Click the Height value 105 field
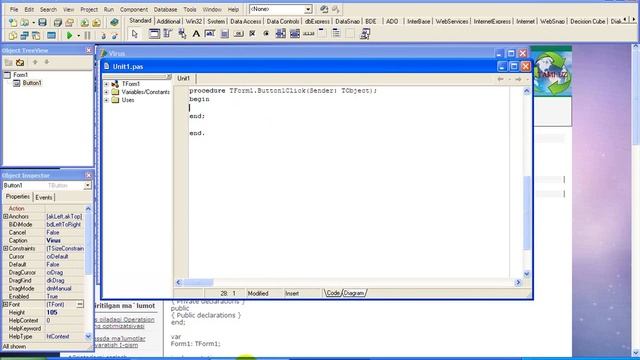The height and width of the screenshot is (360, 640). (x=64, y=312)
